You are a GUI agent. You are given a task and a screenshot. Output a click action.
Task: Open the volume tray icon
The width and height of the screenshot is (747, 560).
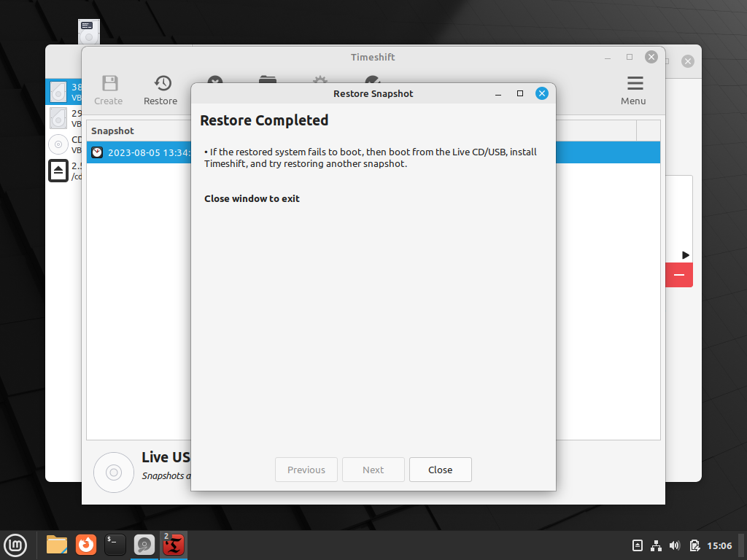675,545
